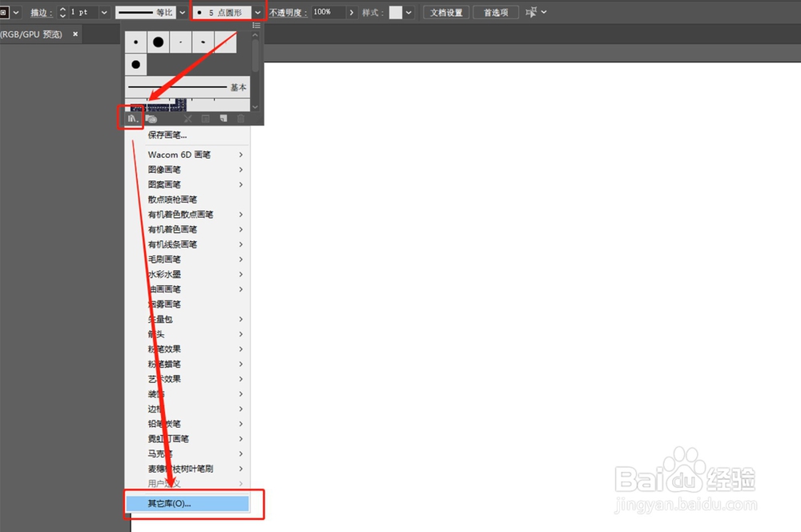Open the Brush Libraries menu icon

pos(132,119)
